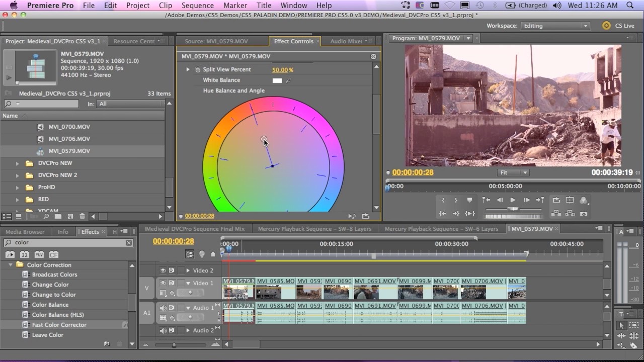Expand Split View Percent property
The image size is (644, 362).
coord(188,69)
